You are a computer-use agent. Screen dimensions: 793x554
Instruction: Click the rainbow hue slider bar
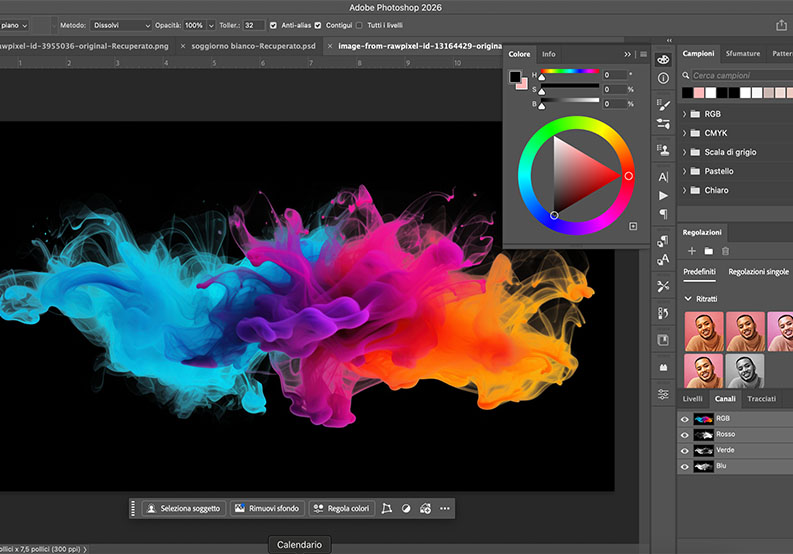click(570, 73)
